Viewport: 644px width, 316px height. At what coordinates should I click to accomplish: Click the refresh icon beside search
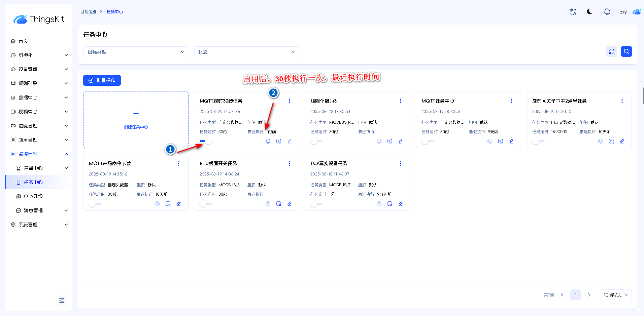click(x=611, y=51)
